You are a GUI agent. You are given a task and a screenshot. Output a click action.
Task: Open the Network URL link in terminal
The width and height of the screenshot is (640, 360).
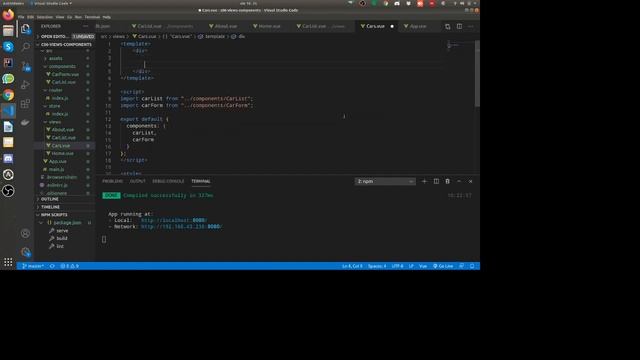(181, 227)
